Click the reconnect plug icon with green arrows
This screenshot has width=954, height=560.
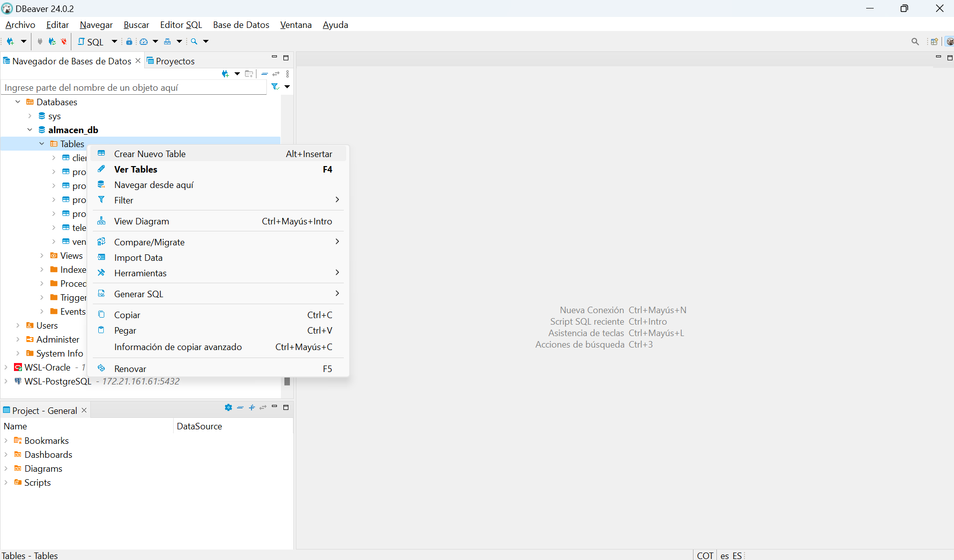coord(52,41)
